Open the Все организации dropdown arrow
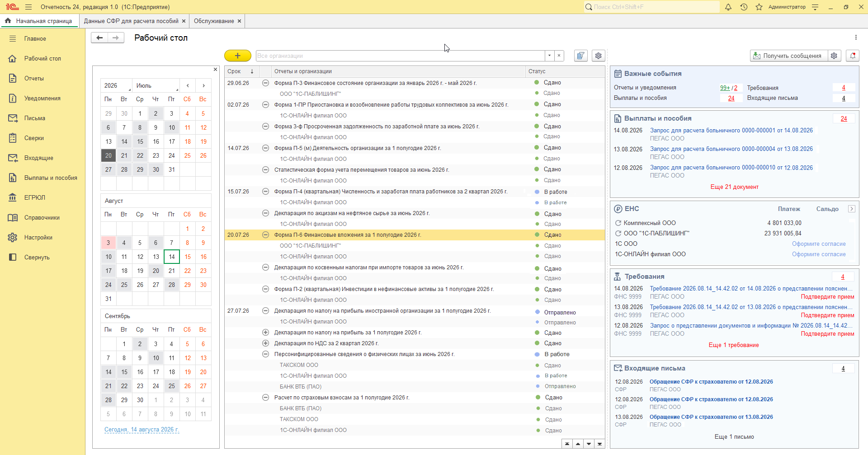Image resolution: width=868 pixels, height=455 pixels. (x=549, y=56)
